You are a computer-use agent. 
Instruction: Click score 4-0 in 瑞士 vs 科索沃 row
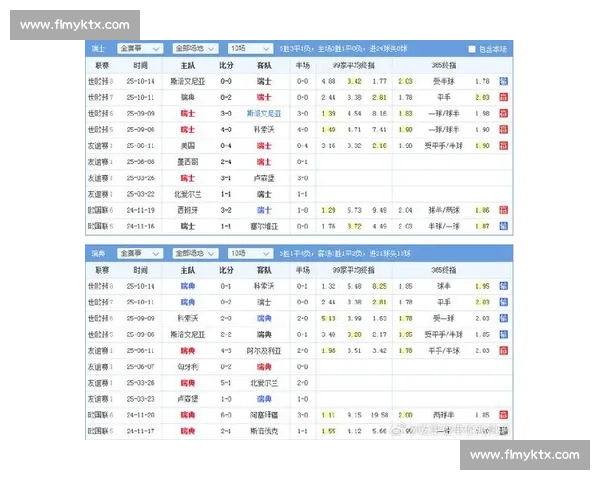click(226, 129)
